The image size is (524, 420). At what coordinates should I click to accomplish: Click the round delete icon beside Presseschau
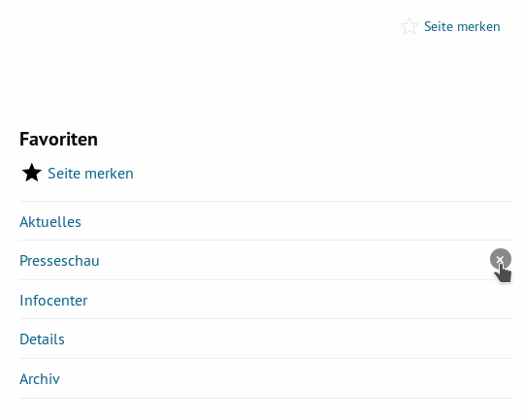pyautogui.click(x=501, y=259)
